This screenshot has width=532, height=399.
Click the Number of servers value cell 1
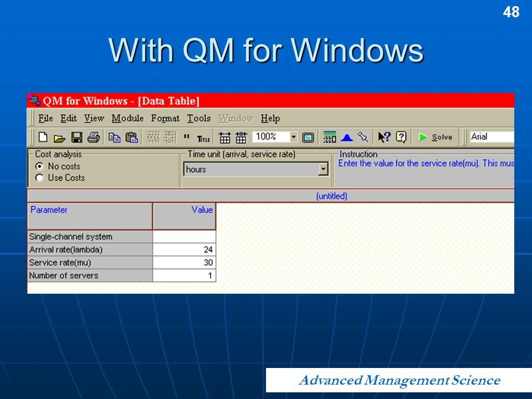coord(184,275)
